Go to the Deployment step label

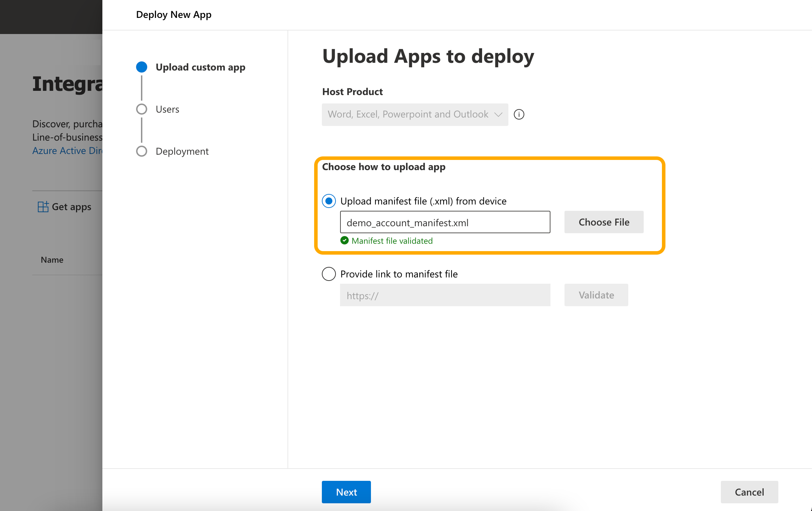(x=182, y=151)
